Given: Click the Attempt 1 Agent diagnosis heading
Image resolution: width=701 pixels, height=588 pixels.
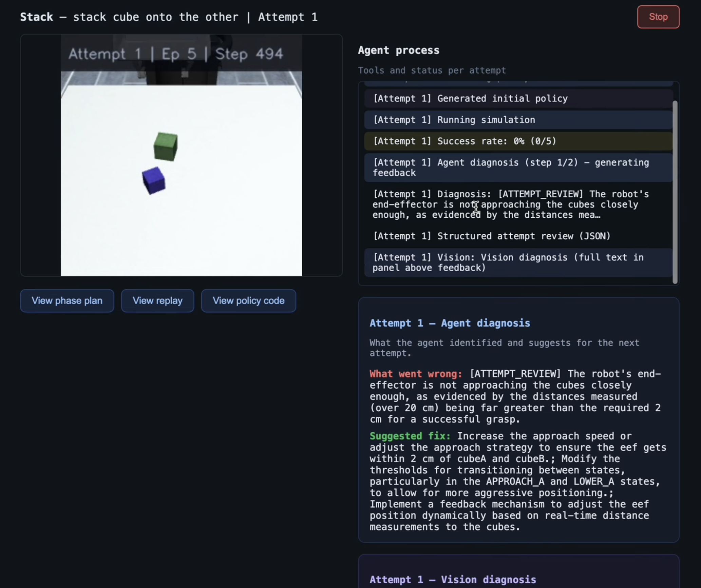Looking at the screenshot, I should 450,323.
